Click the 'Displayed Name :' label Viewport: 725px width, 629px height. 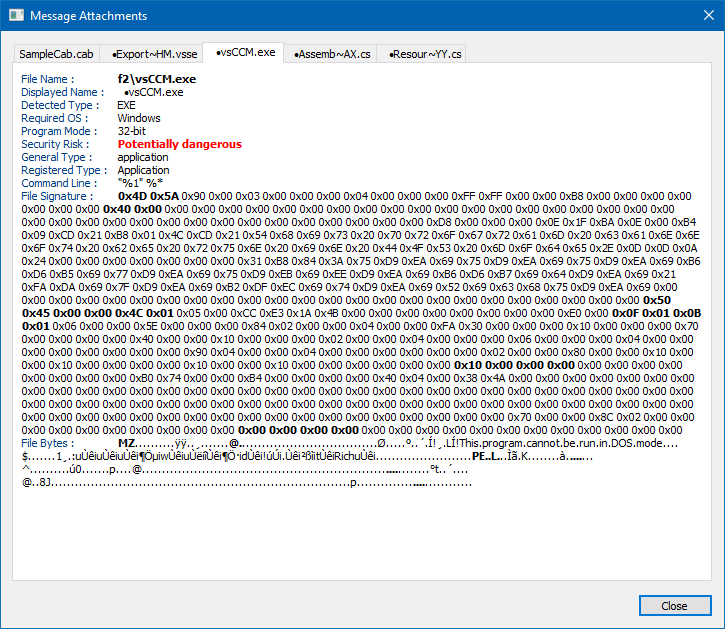click(x=62, y=92)
